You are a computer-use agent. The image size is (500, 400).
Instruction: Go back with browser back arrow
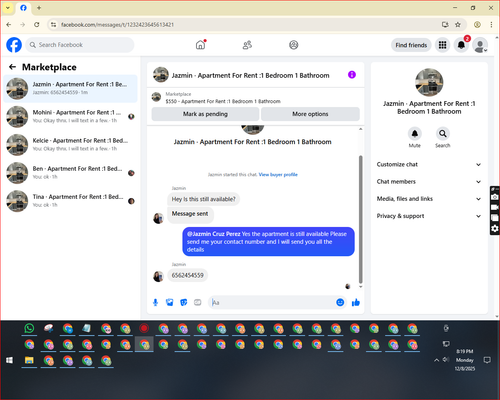click(9, 24)
